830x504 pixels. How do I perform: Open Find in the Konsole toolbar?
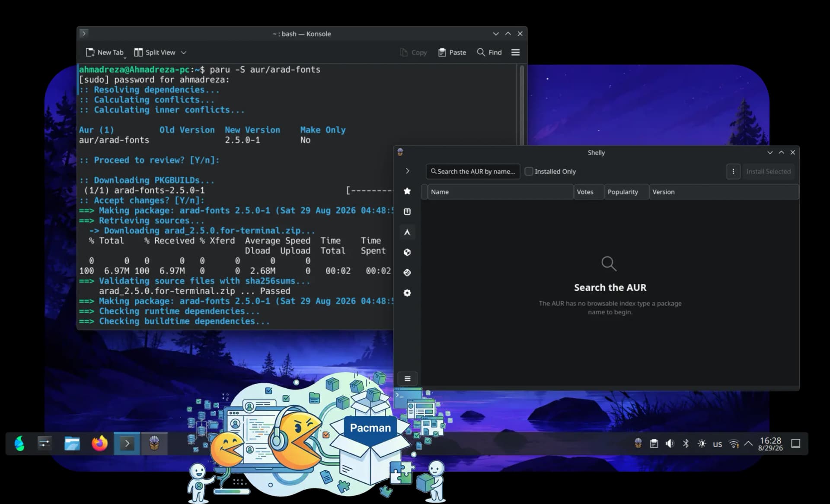point(489,52)
